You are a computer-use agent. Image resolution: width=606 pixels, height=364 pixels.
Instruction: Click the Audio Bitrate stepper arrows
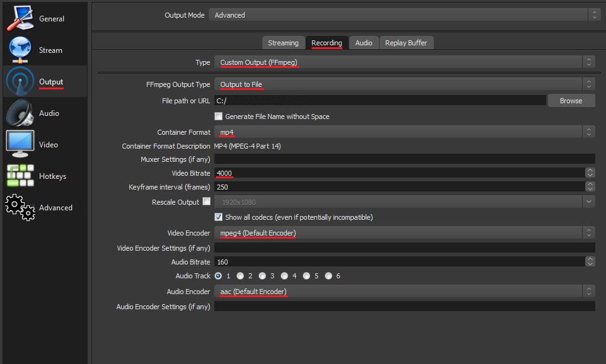pos(590,262)
